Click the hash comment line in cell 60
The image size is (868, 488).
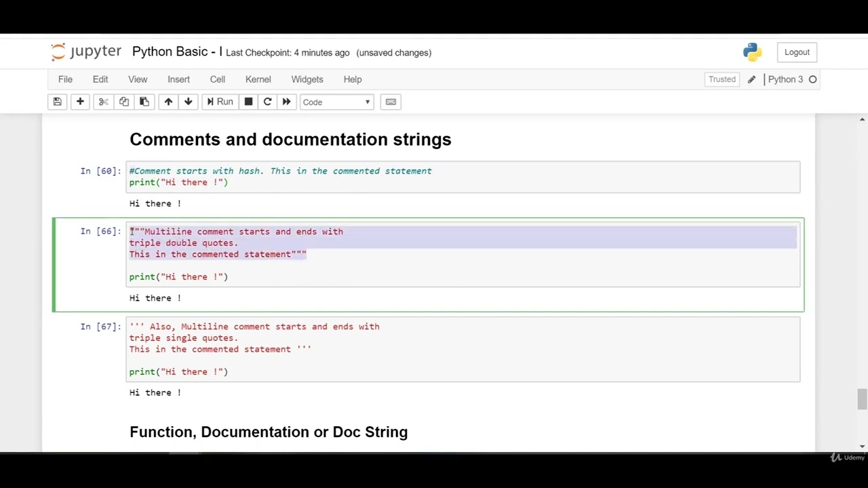coord(281,171)
